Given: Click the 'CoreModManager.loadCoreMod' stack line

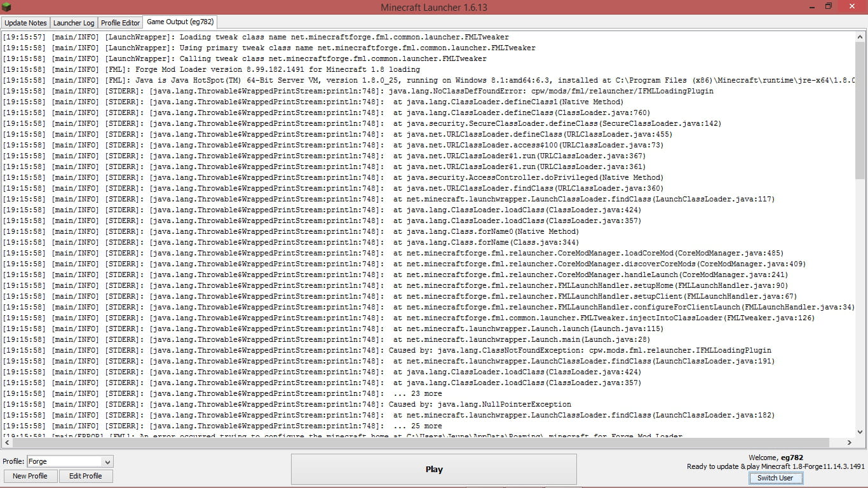Looking at the screenshot, I should click(393, 253).
